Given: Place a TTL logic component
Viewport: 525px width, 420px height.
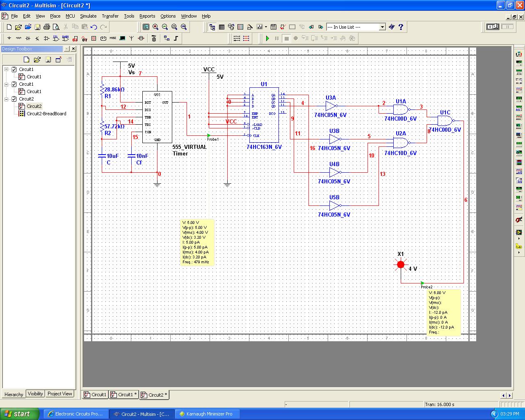Looking at the screenshot, I should click(x=56, y=39).
